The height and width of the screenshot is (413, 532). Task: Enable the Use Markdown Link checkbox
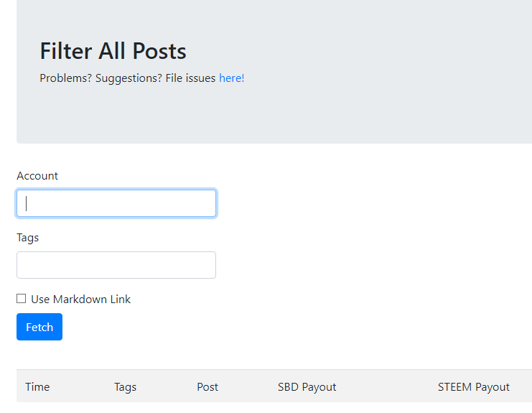coord(22,299)
